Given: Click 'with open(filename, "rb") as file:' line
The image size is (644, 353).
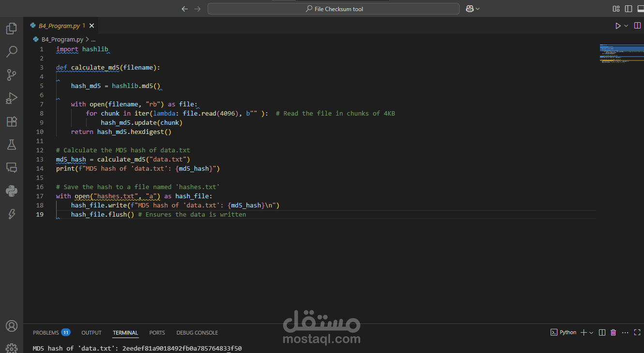Looking at the screenshot, I should pyautogui.click(x=135, y=104).
